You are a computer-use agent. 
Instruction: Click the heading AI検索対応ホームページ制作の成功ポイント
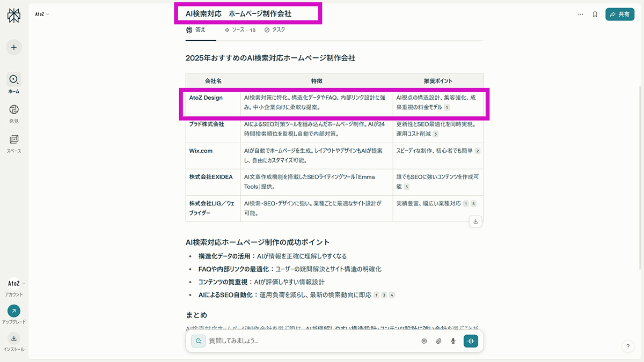click(258, 242)
